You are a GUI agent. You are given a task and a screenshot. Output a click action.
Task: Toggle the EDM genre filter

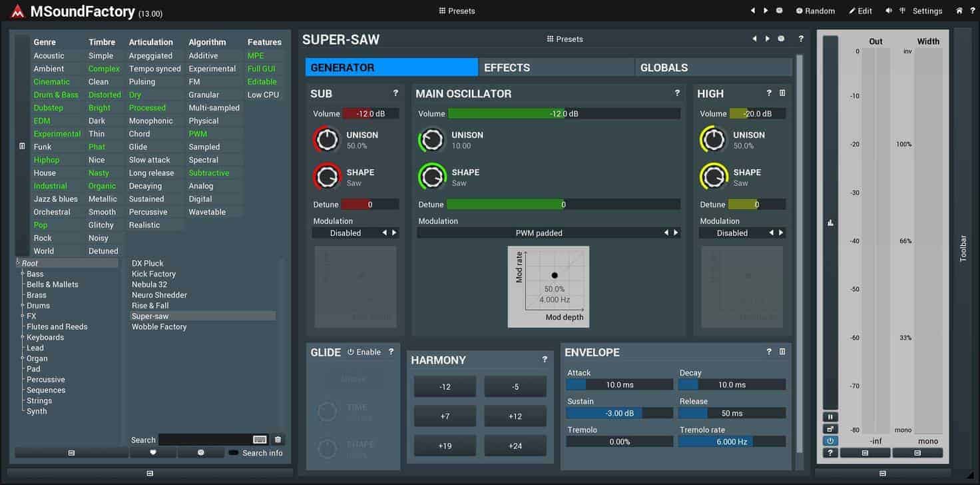coord(42,121)
